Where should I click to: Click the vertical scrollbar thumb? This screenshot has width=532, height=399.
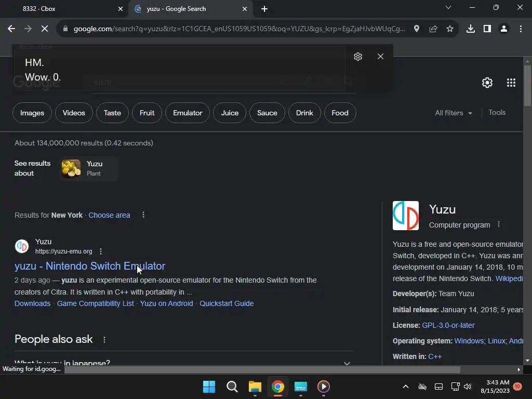pos(527,86)
